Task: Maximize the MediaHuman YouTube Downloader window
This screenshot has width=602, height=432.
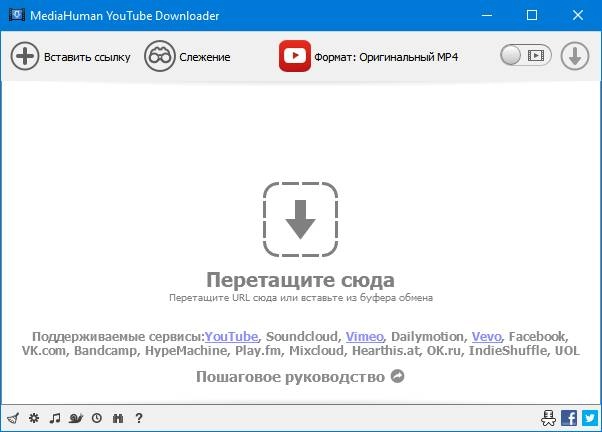Action: (532, 15)
